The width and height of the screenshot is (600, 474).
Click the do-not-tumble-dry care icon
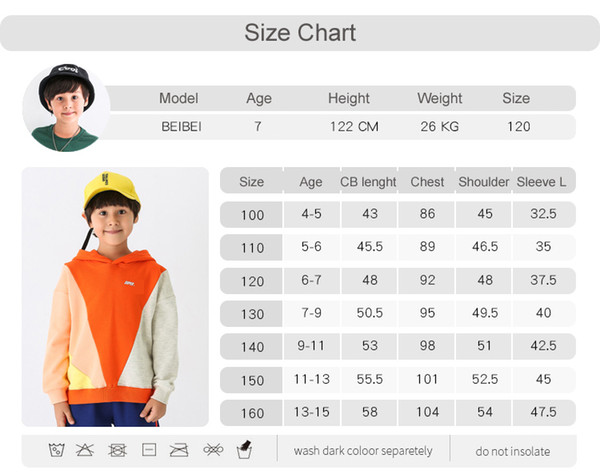[x=117, y=450]
